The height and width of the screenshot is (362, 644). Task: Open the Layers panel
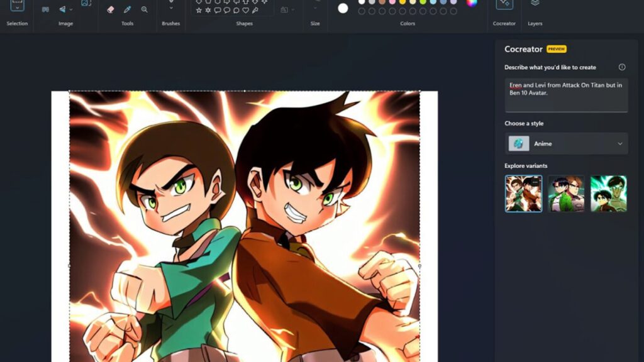click(x=535, y=3)
